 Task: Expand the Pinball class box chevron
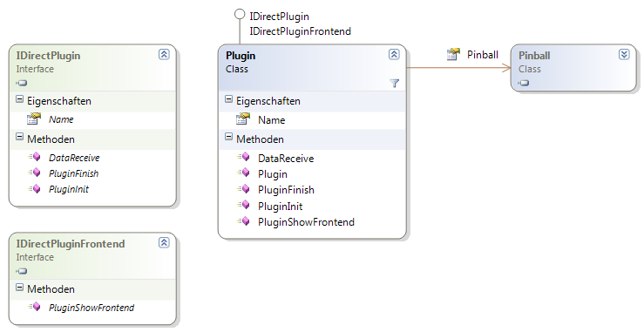tap(624, 54)
